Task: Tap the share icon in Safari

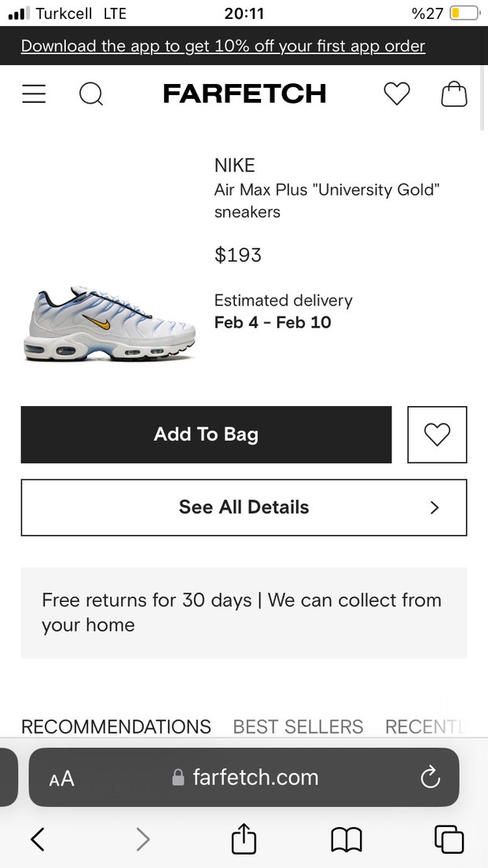Action: (244, 839)
